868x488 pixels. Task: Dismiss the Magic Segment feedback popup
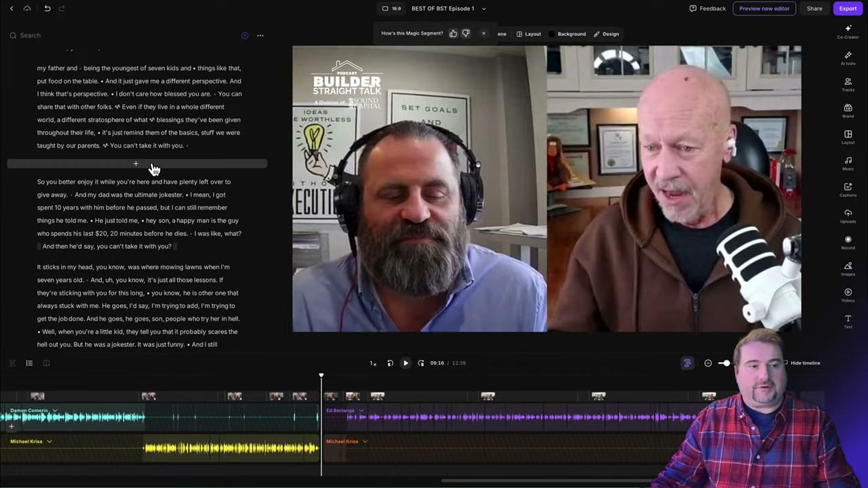[484, 33]
